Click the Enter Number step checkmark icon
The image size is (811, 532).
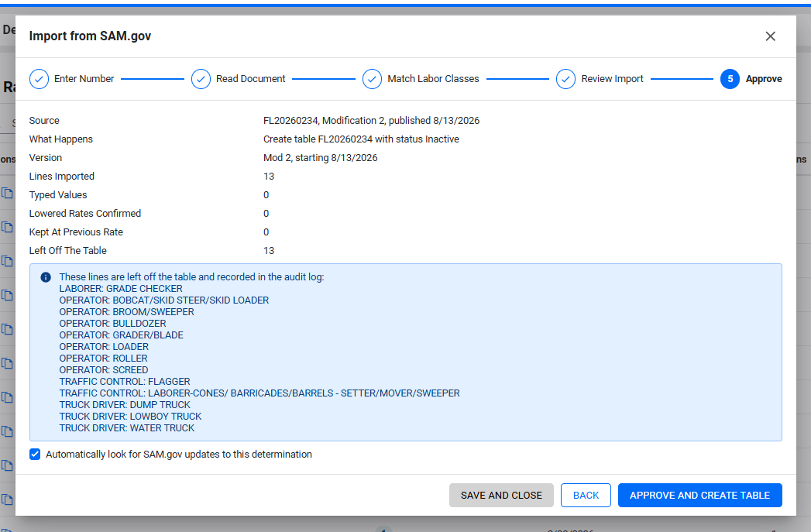(39, 79)
